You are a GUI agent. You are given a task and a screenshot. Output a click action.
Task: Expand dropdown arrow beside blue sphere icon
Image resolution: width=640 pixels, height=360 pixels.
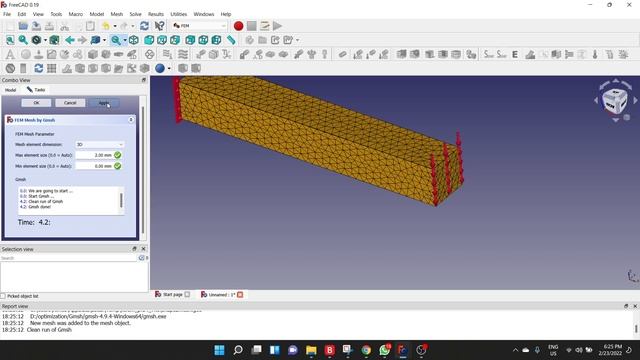tap(169, 68)
